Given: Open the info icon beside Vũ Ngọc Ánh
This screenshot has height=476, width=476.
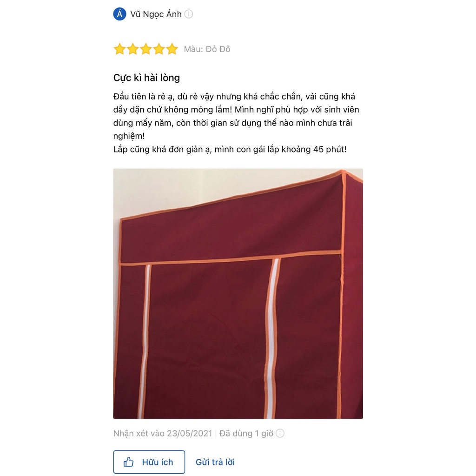Looking at the screenshot, I should coord(189,14).
